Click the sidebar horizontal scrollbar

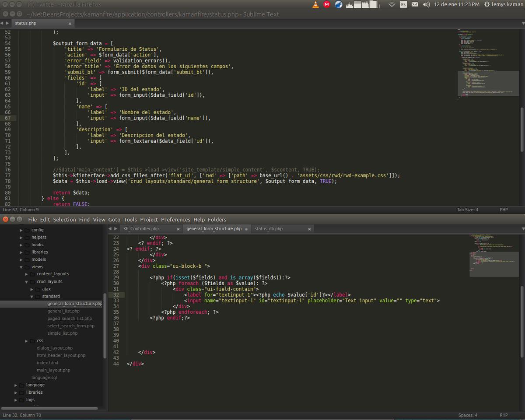[x=49, y=409]
